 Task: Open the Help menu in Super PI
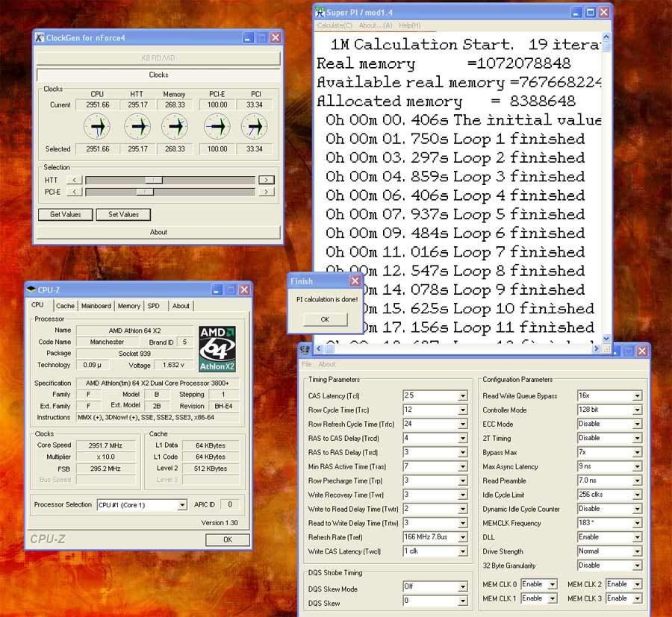coord(410,25)
